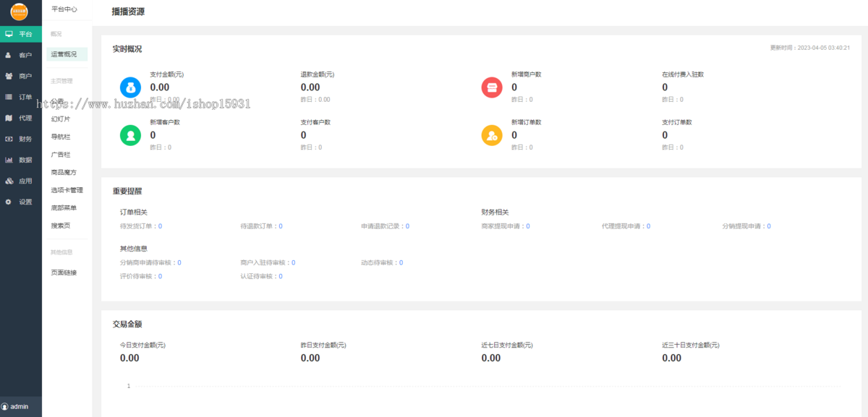Click the 重要提醒 section heading

pyautogui.click(x=127, y=192)
